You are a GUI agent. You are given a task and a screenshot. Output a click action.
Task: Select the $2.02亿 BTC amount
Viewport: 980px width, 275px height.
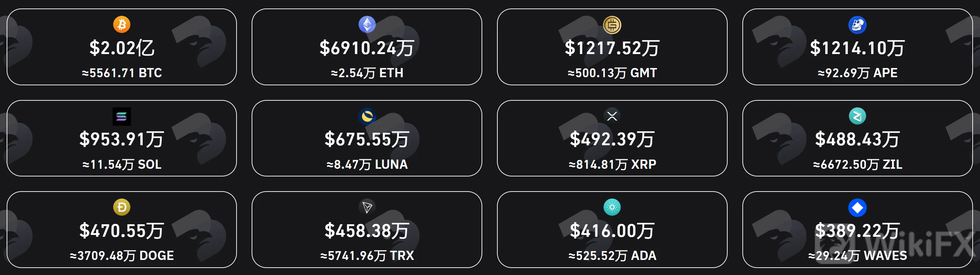click(122, 48)
